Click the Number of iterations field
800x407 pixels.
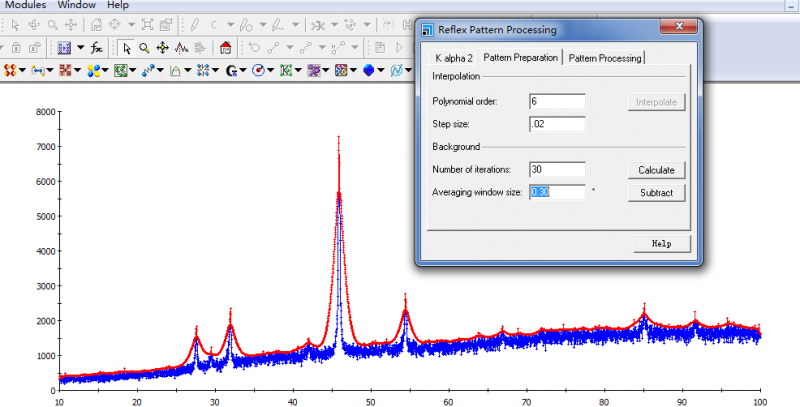[x=557, y=170]
